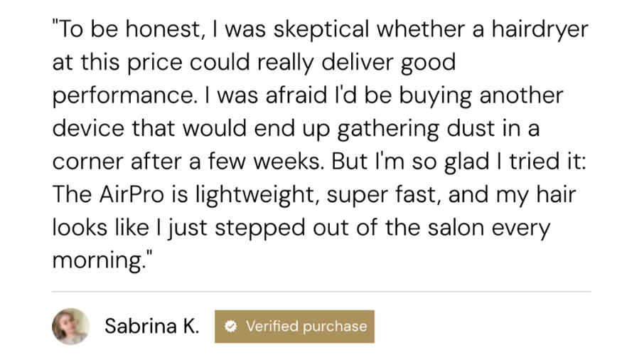Click the verified checkmark icon in the badge
Image resolution: width=644 pixels, height=358 pixels.
(x=230, y=327)
